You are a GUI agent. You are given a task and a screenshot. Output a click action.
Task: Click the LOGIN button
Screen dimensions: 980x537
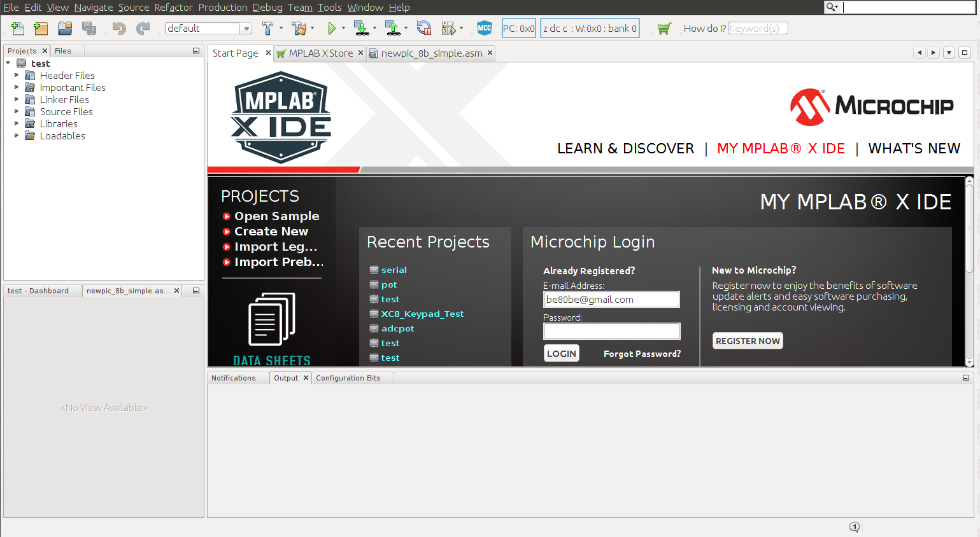[562, 354]
